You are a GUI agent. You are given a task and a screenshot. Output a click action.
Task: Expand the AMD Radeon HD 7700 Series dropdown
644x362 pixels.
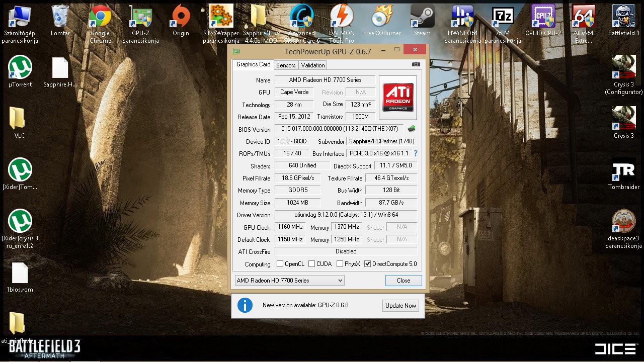[x=290, y=281]
